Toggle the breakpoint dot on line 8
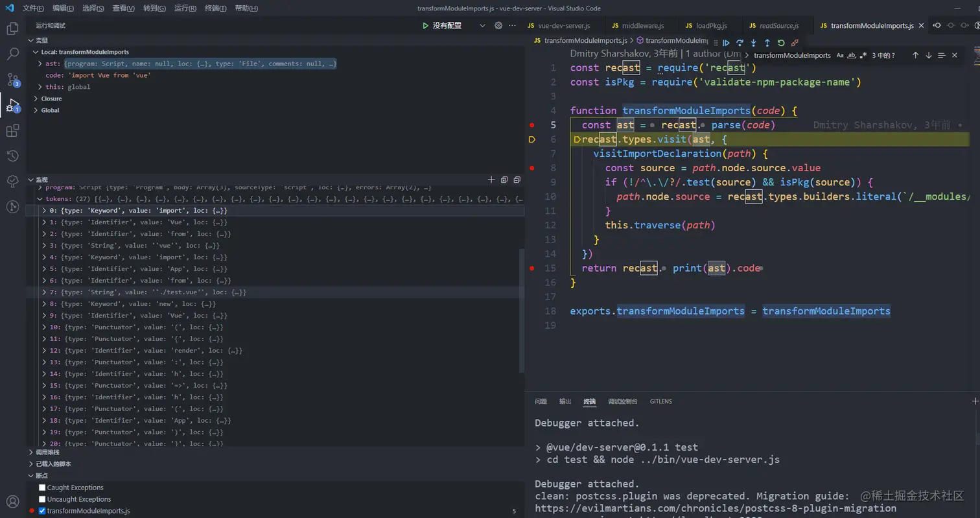 532,168
